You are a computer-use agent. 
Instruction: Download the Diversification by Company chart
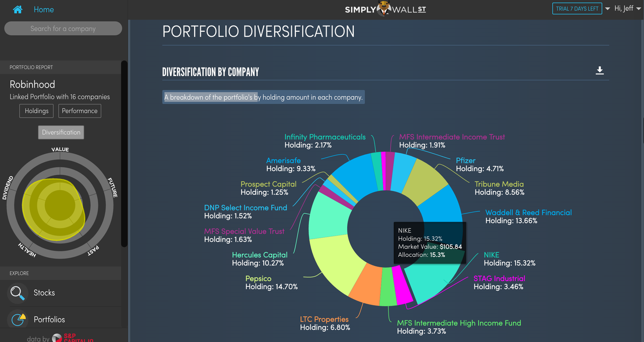(600, 71)
